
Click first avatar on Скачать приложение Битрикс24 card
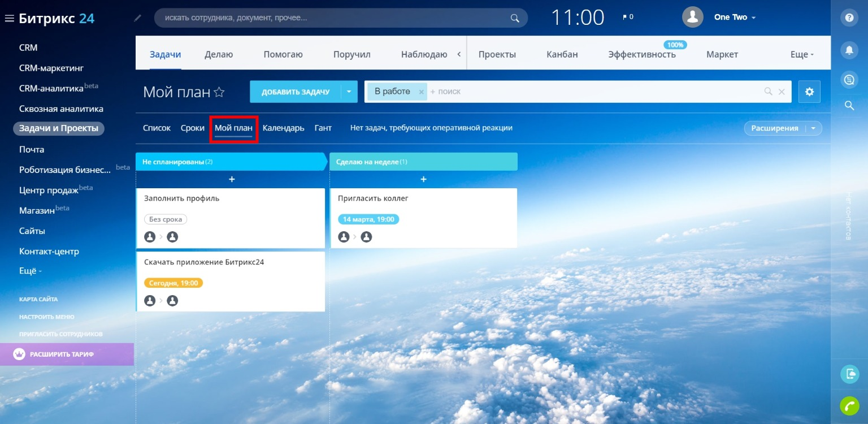click(150, 301)
